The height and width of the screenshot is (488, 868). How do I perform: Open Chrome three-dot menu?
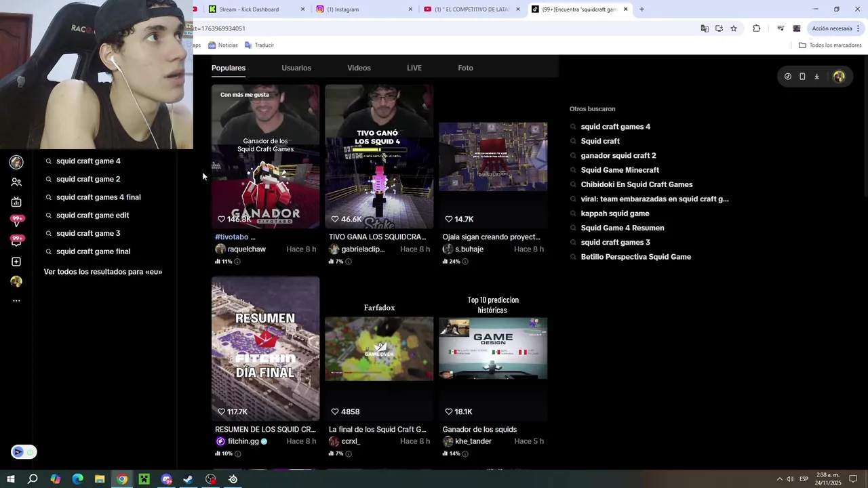click(859, 28)
